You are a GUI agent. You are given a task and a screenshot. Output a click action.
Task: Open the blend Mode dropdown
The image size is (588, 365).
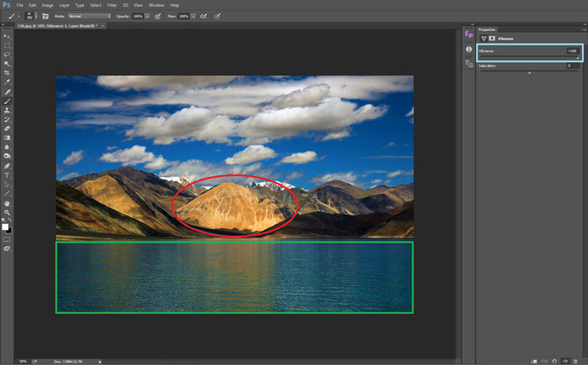[x=89, y=15]
